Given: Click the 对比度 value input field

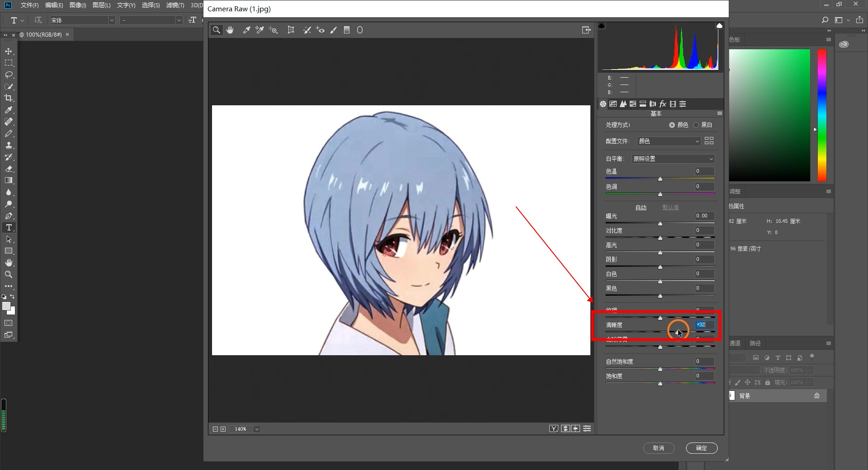Looking at the screenshot, I should [704, 230].
